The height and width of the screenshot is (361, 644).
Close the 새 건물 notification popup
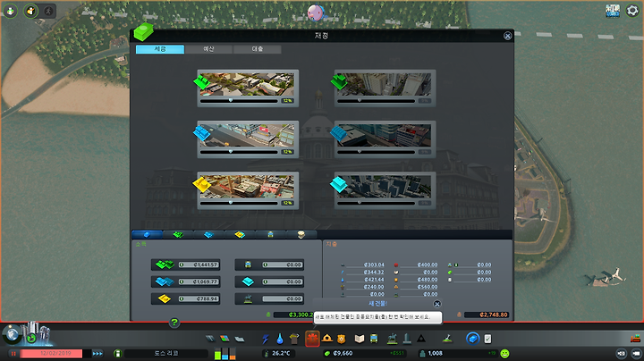pyautogui.click(x=437, y=304)
